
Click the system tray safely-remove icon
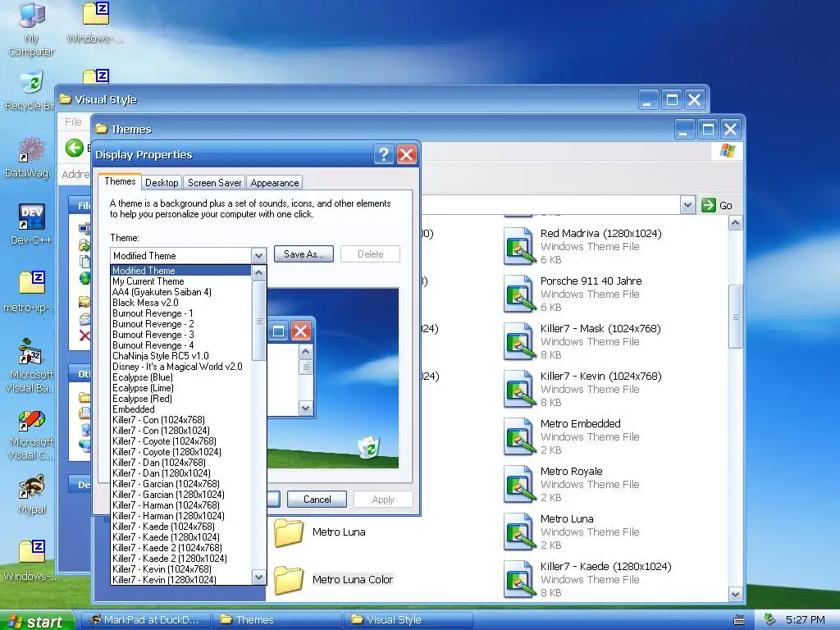[769, 619]
